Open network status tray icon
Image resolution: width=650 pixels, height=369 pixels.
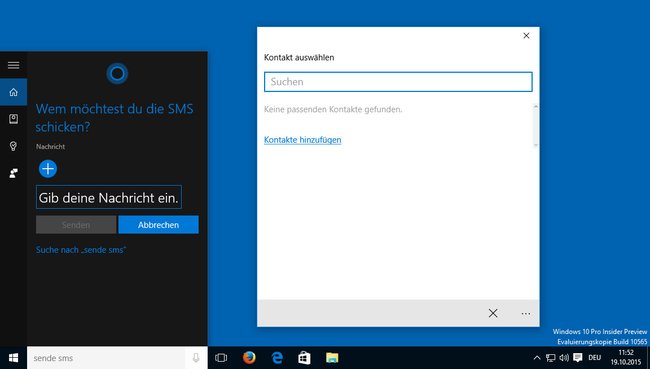click(551, 357)
